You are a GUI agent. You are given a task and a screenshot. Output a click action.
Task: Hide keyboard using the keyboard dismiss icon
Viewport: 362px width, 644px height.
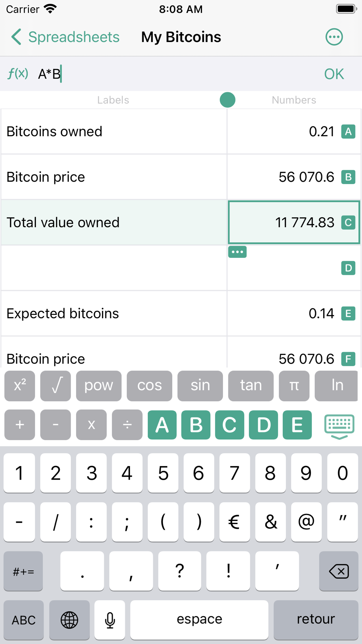tap(339, 426)
